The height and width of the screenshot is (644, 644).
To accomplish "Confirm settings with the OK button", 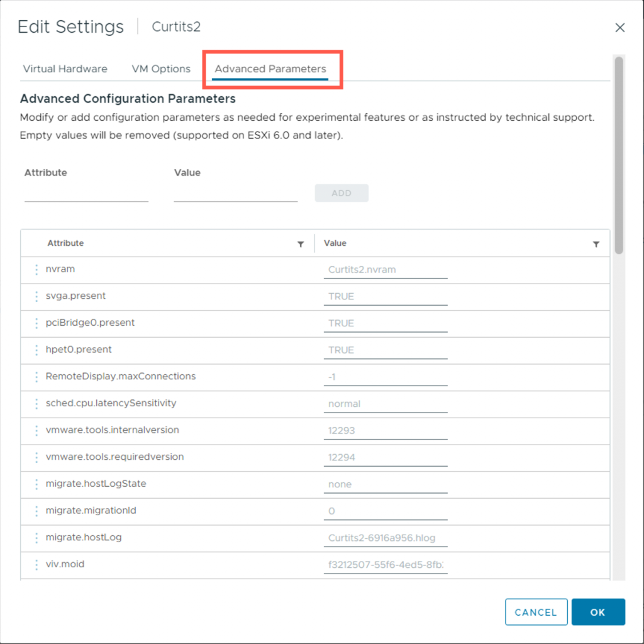I will (x=598, y=612).
